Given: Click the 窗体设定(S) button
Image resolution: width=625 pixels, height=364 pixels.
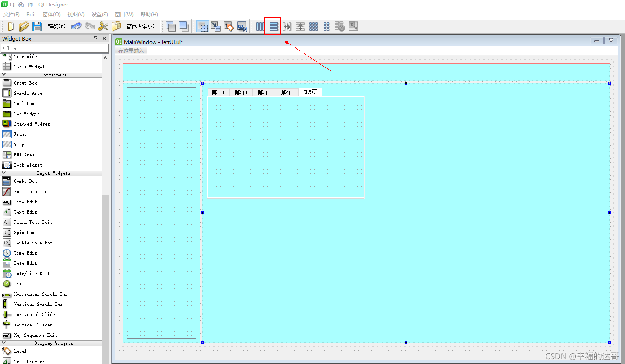Looking at the screenshot, I should (x=141, y=26).
